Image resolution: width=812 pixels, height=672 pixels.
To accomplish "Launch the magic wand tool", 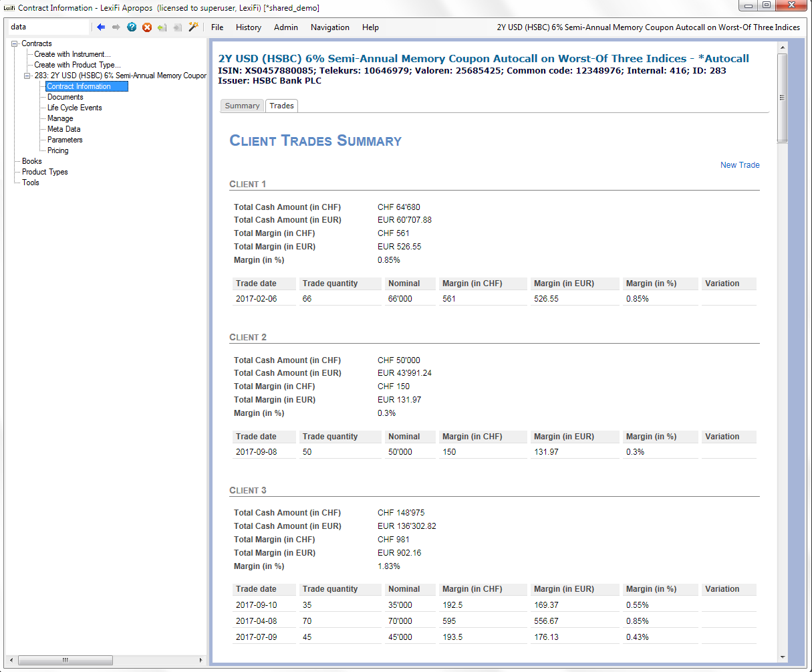I will coord(194,27).
